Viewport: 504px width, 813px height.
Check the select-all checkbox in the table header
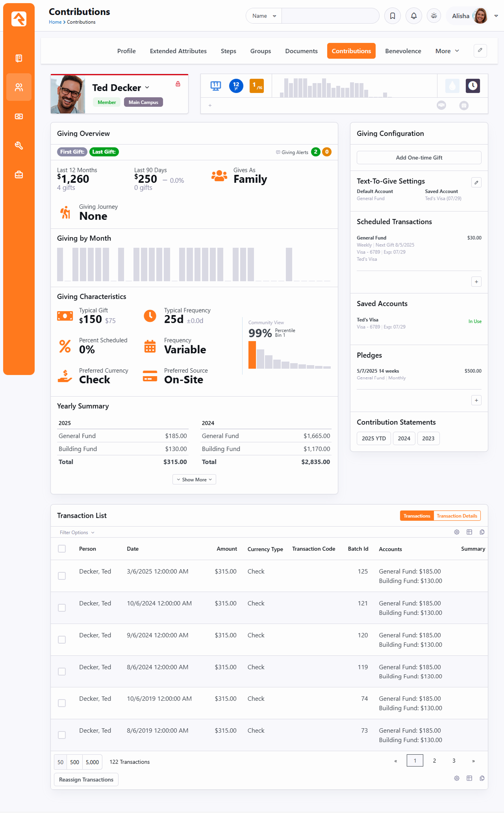pyautogui.click(x=62, y=549)
